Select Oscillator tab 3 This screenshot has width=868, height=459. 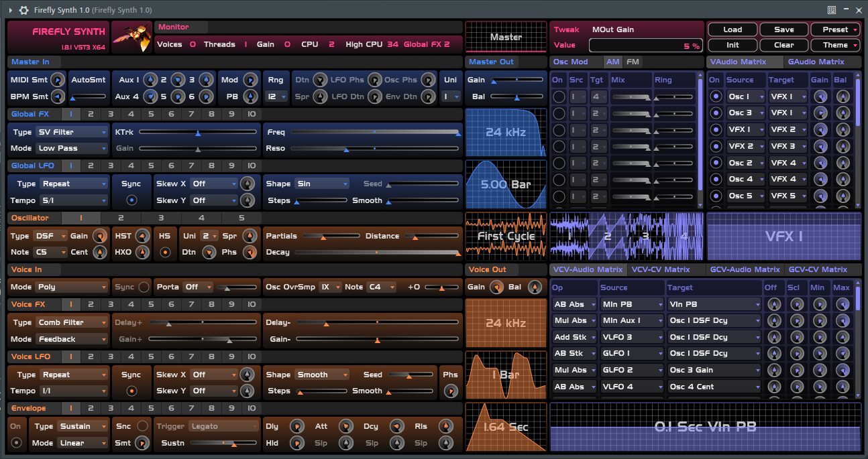pyautogui.click(x=161, y=218)
